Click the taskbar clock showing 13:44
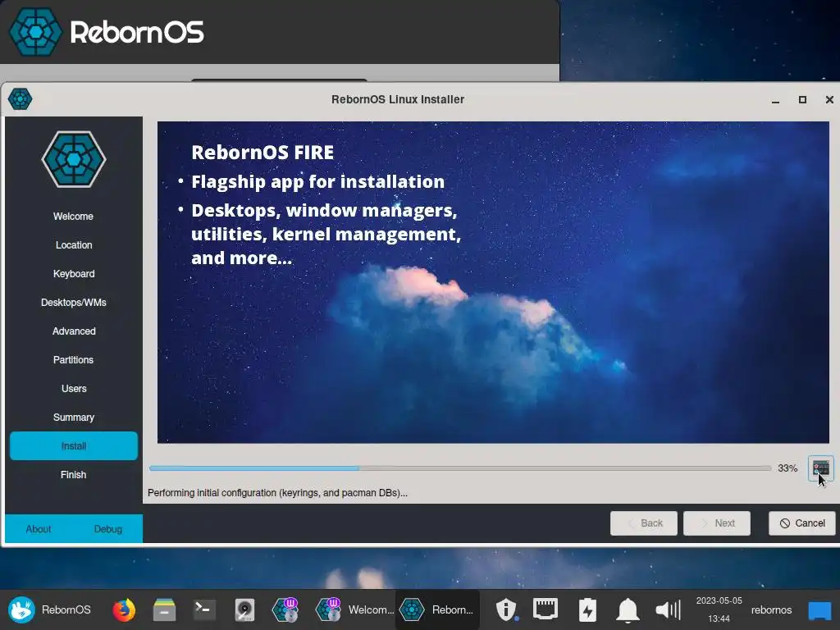 (719, 609)
